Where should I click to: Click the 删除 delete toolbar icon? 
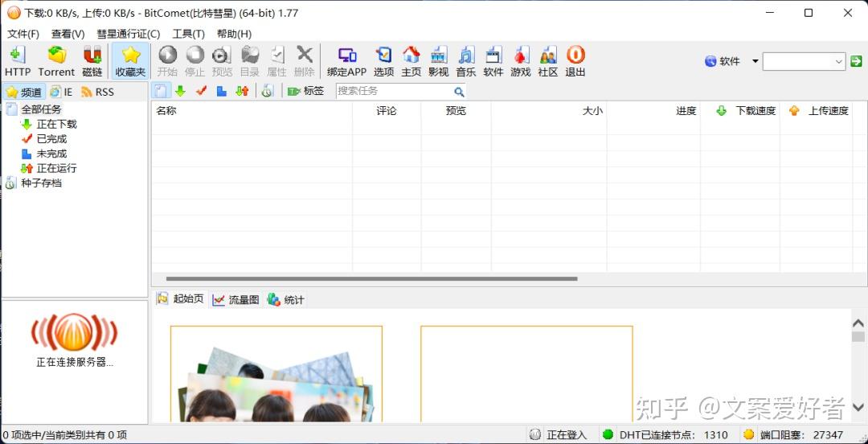304,61
